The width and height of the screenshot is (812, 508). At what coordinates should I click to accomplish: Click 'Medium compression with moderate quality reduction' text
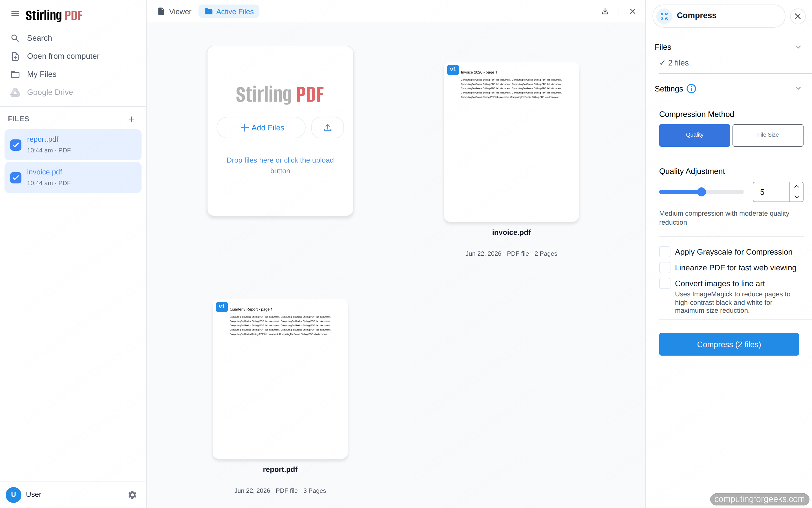724,218
